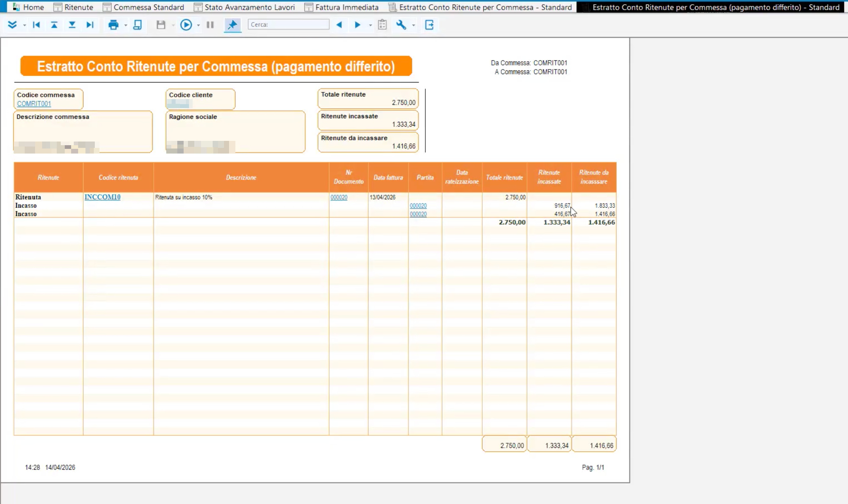The height and width of the screenshot is (504, 848).
Task: Switch to the Fattura Immediata tab
Action: [342, 7]
